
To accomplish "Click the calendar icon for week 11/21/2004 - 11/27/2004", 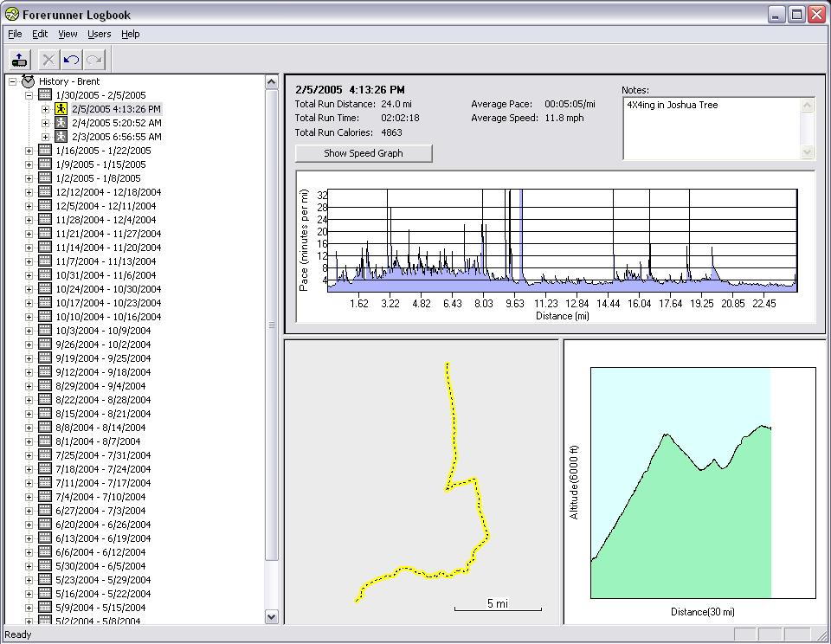I will click(x=45, y=233).
